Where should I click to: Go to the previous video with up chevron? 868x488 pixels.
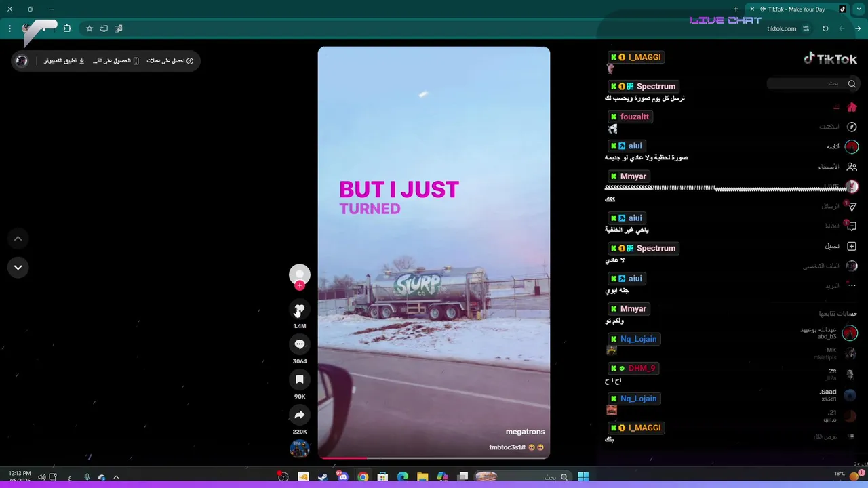click(x=18, y=239)
